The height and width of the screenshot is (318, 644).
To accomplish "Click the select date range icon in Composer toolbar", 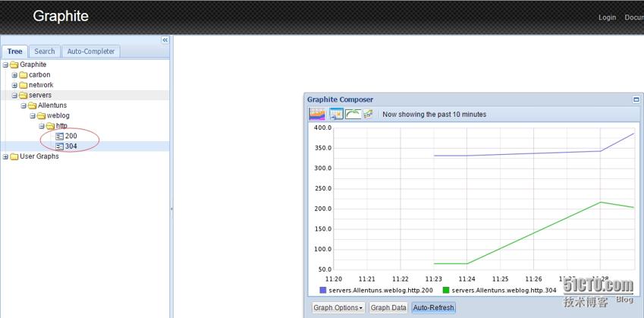I will [x=336, y=114].
